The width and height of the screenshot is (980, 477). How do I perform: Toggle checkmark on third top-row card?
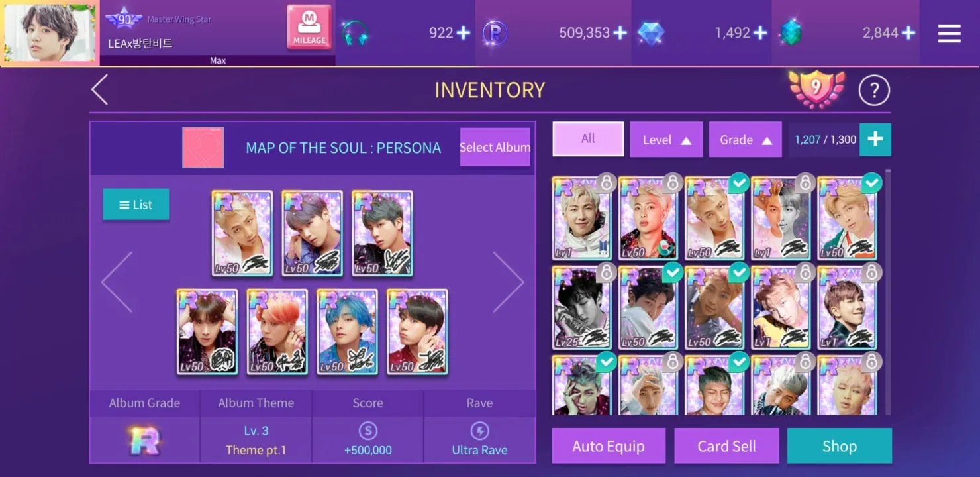[738, 183]
